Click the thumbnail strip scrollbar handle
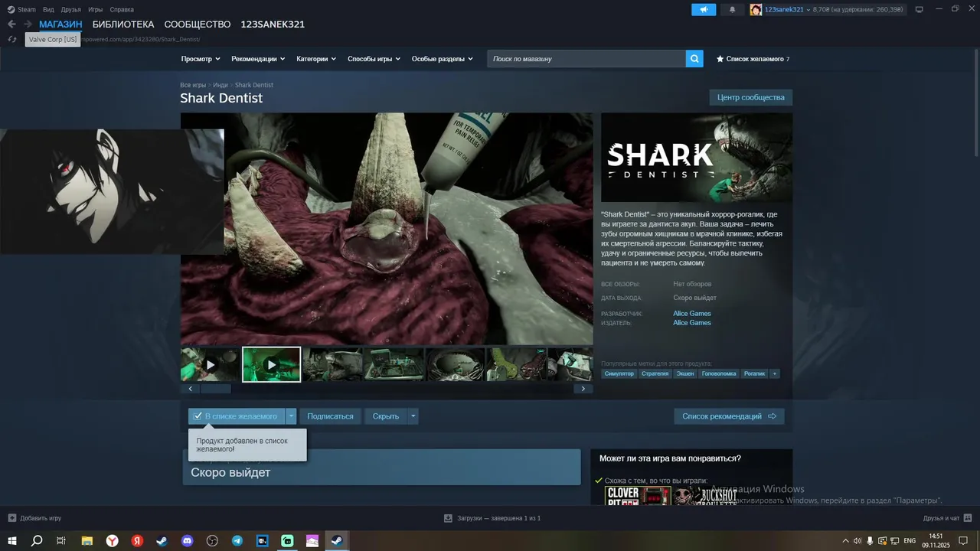Image resolution: width=980 pixels, height=551 pixels. pos(215,389)
